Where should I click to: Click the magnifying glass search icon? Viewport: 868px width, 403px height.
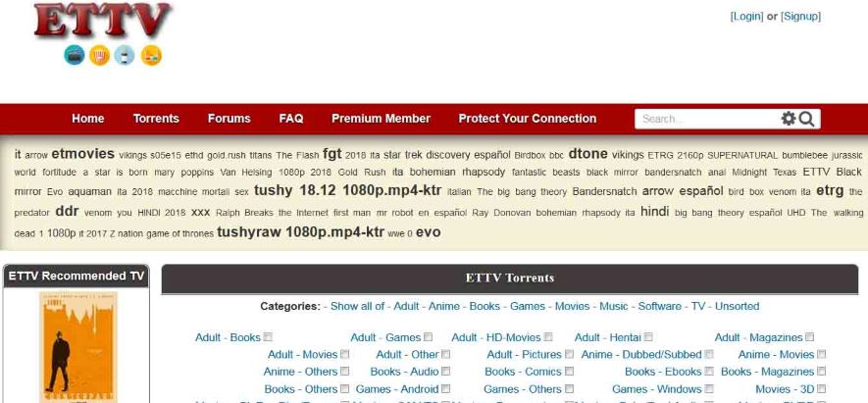pyautogui.click(x=806, y=119)
